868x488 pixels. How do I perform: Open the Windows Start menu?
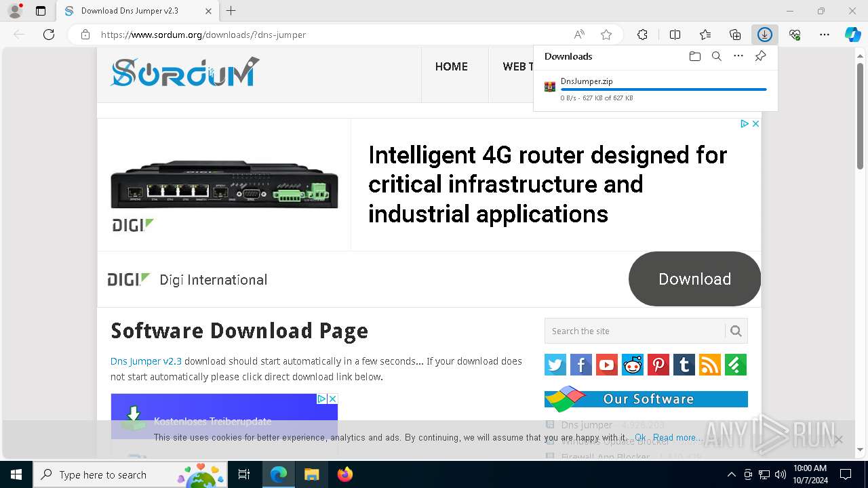tap(16, 474)
